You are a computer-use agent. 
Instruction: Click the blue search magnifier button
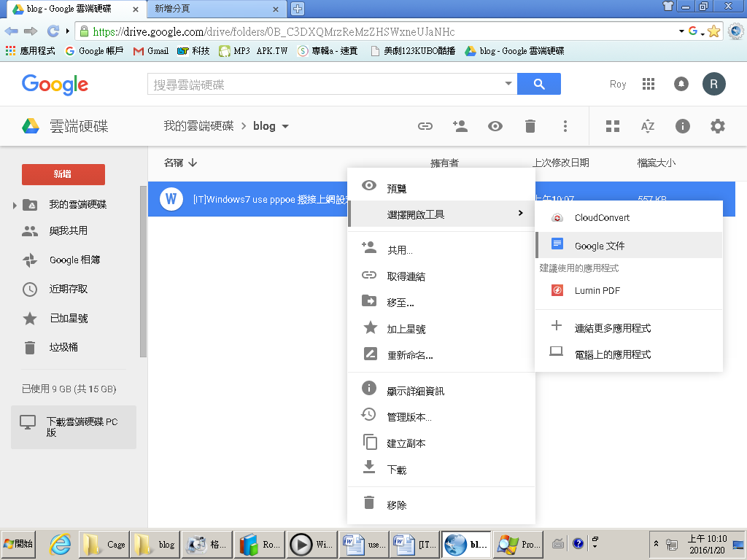click(x=539, y=84)
